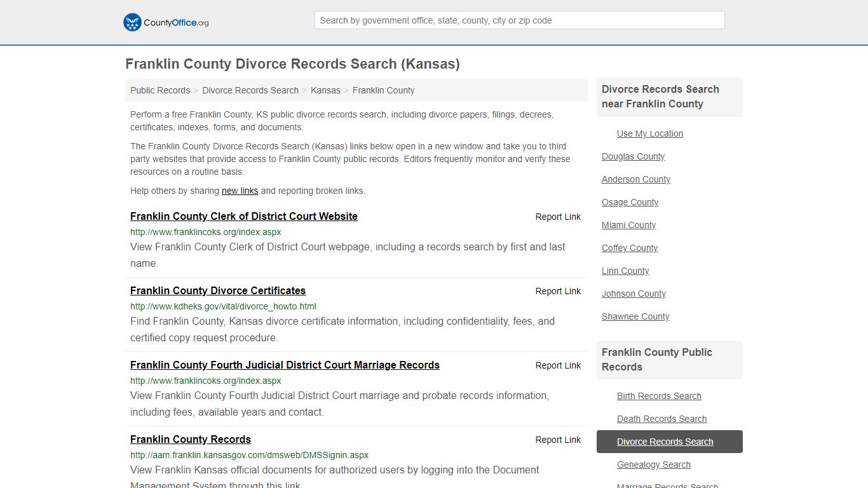Viewport: 868px width, 488px height.
Task: Select Death Records Search in sidebar
Action: 661,419
